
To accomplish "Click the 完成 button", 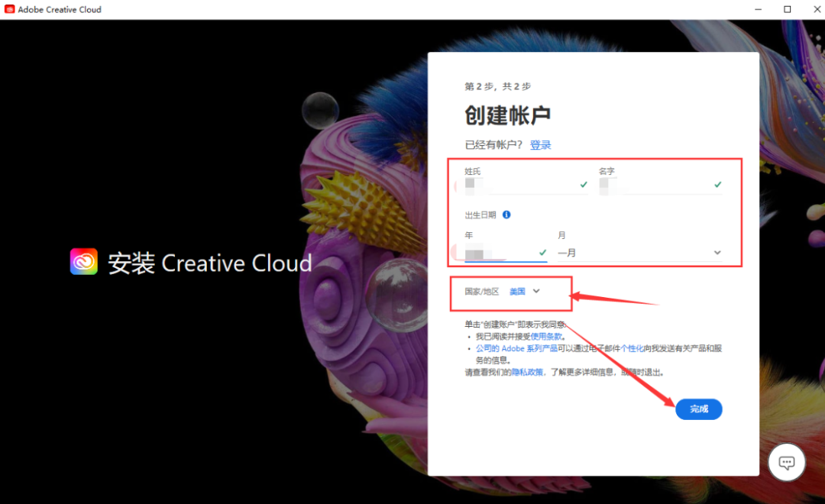I will pos(699,409).
